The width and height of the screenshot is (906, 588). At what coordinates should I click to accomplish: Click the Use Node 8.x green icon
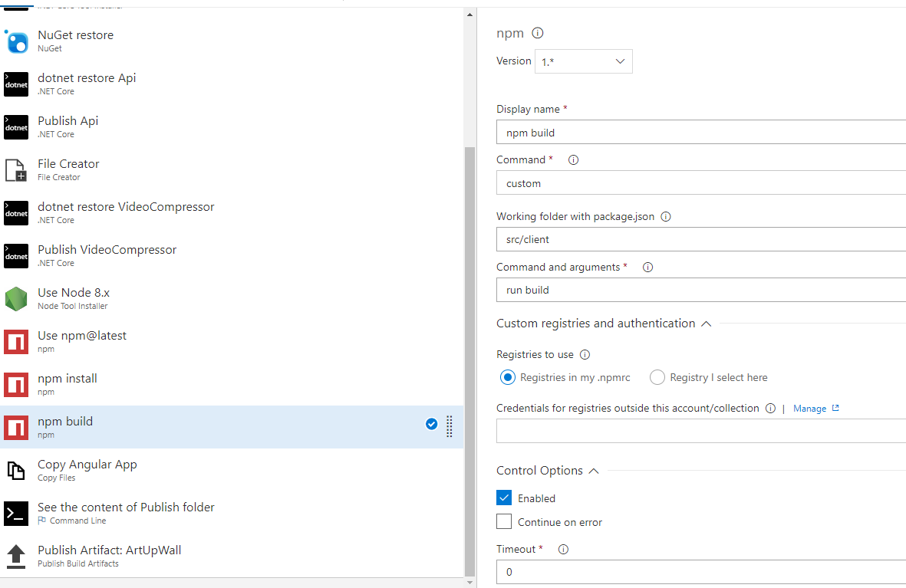16,299
